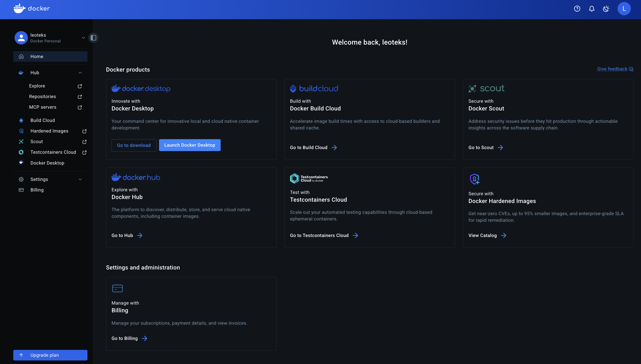Collapse the sidebar panel toggle
This screenshot has height=364, width=641.
[x=93, y=38]
